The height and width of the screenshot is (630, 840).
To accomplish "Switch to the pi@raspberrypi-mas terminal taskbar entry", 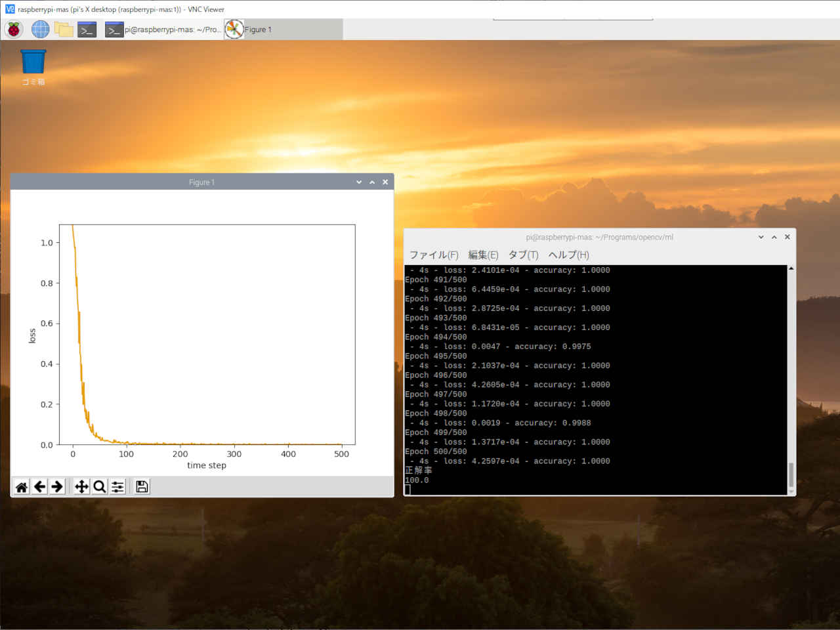I will coord(163,30).
